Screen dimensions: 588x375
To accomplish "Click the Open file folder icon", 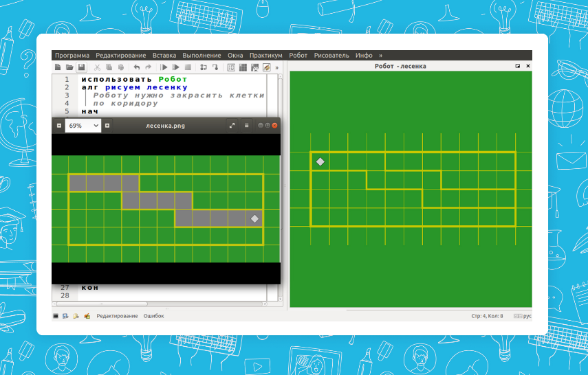I will (x=69, y=67).
